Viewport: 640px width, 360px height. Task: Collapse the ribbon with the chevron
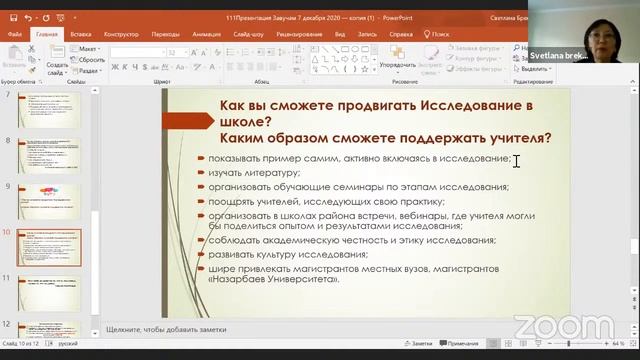coord(633,82)
